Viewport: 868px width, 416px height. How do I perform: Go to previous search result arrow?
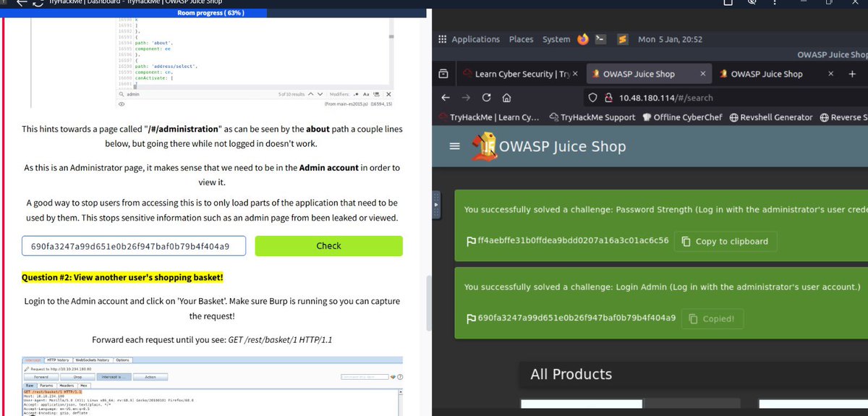(311, 94)
